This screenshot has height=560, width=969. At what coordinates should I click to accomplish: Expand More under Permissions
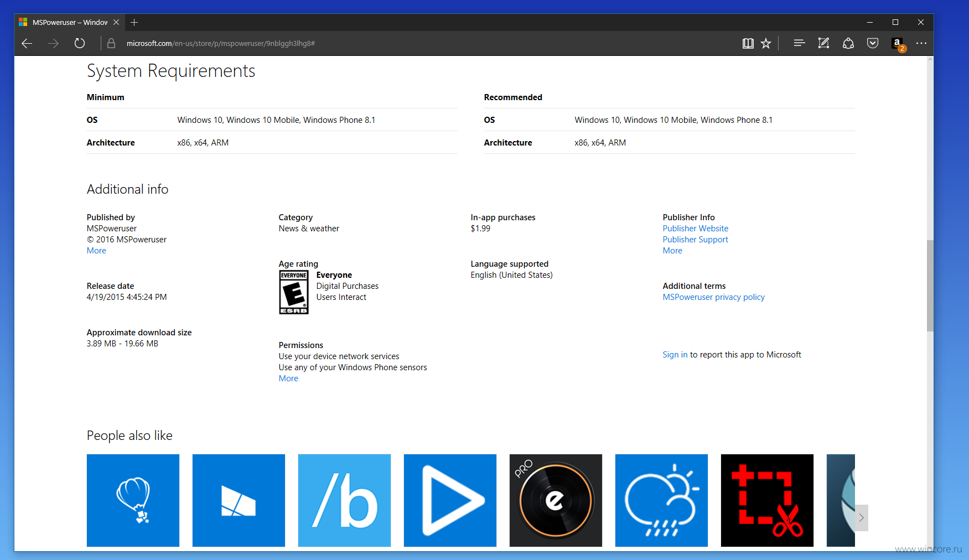tap(288, 378)
